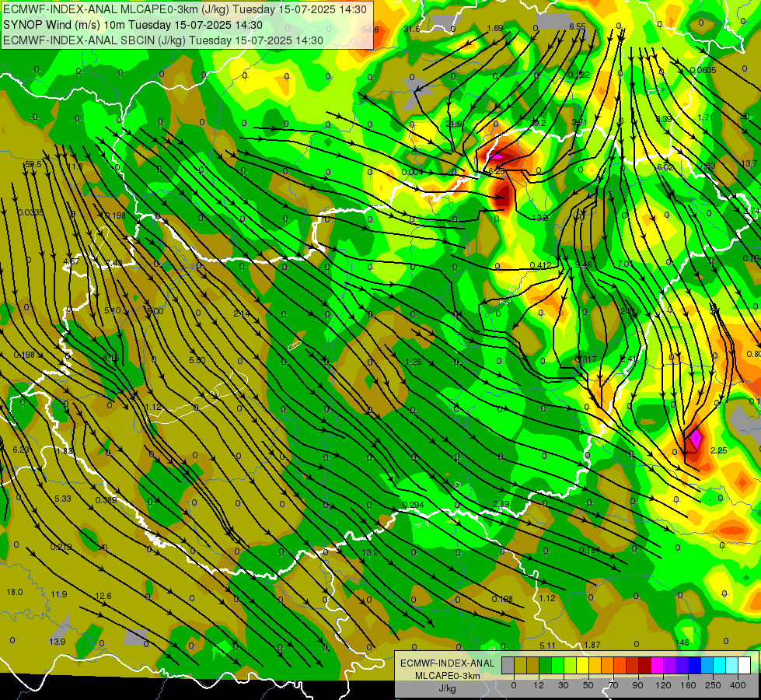
Task: Click the 1.69 value on the map
Action: click(x=495, y=28)
